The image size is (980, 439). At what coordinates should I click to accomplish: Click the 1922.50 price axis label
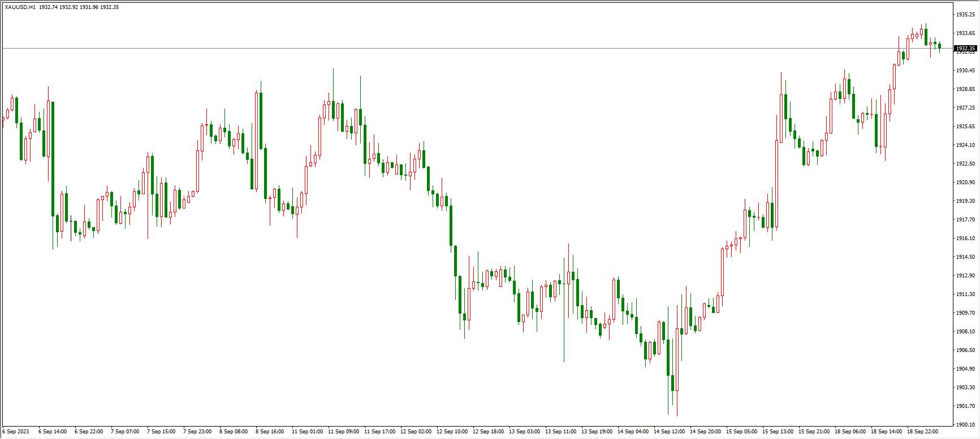[965, 164]
